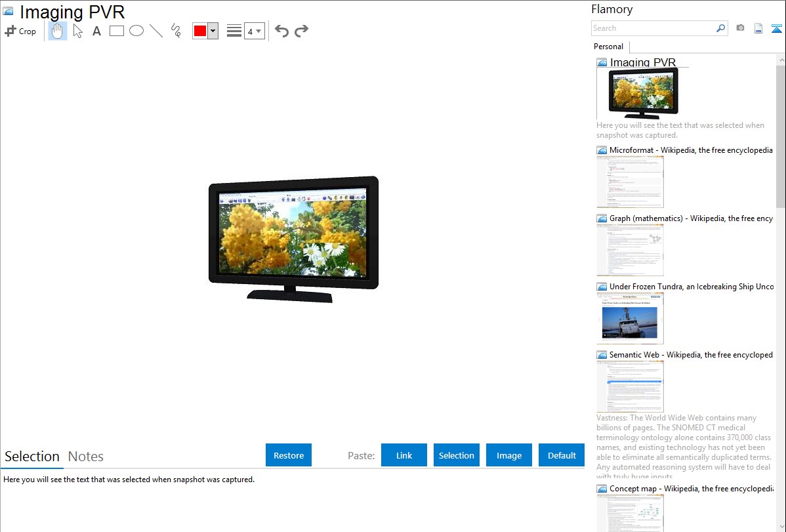Select the freehand scribble tool
This screenshot has height=532, width=786.
point(176,31)
